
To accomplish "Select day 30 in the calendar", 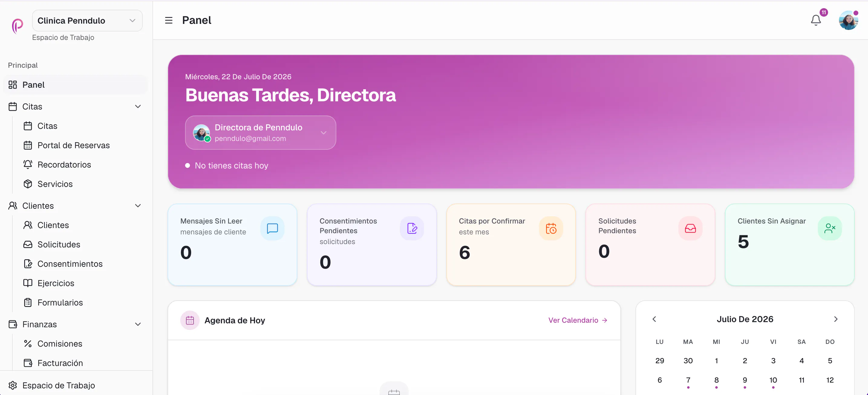I will (x=688, y=361).
